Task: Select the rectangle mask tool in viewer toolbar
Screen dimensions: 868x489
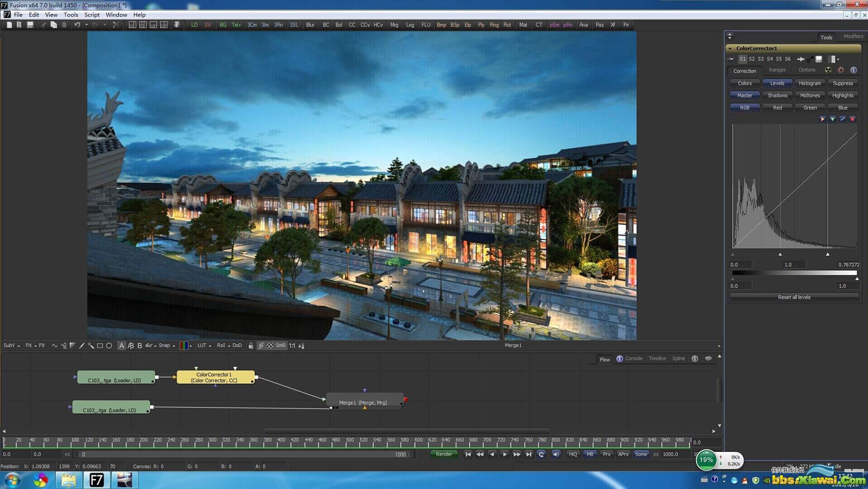Action: click(100, 345)
